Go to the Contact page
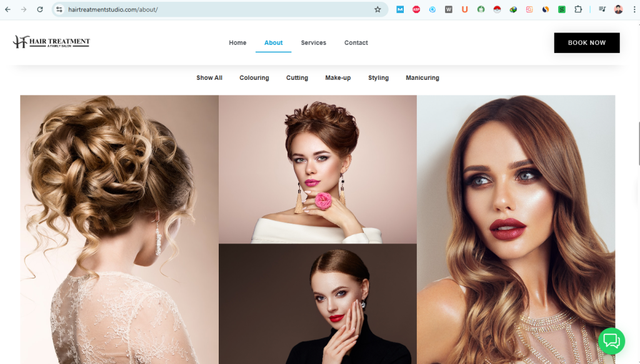 click(356, 43)
